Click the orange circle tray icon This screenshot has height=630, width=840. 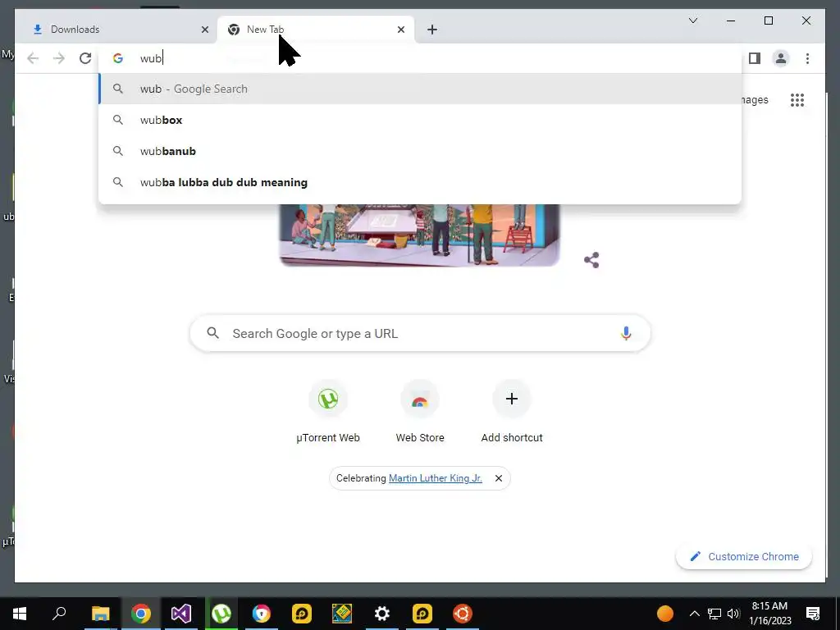pos(664,614)
